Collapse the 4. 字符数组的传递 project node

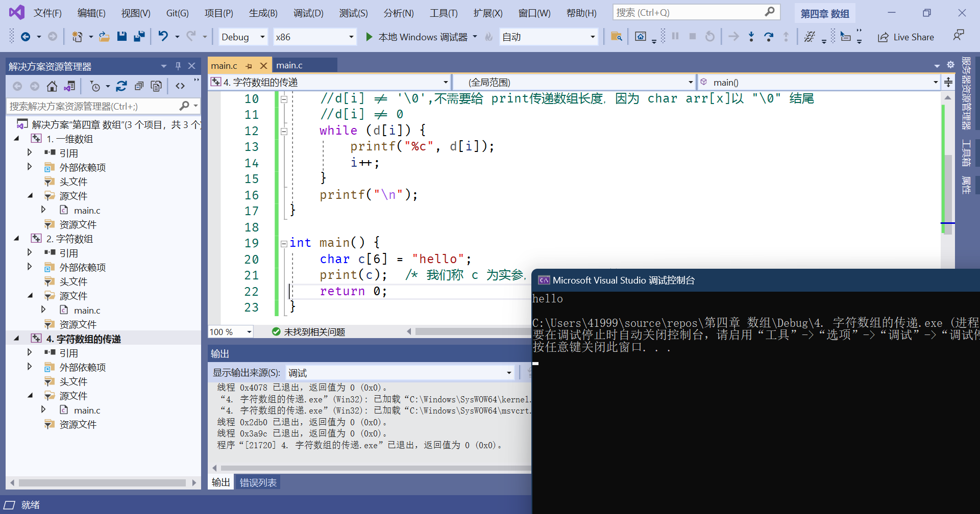16,339
